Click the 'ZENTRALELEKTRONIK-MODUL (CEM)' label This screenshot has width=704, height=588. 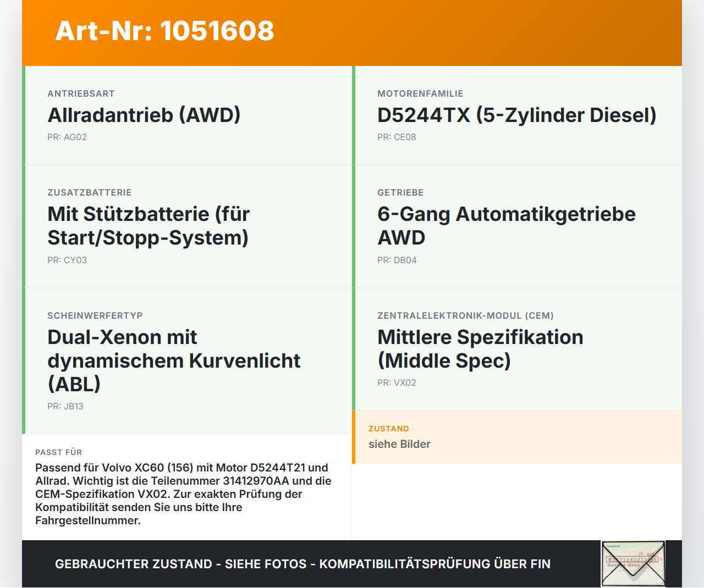coord(465,315)
